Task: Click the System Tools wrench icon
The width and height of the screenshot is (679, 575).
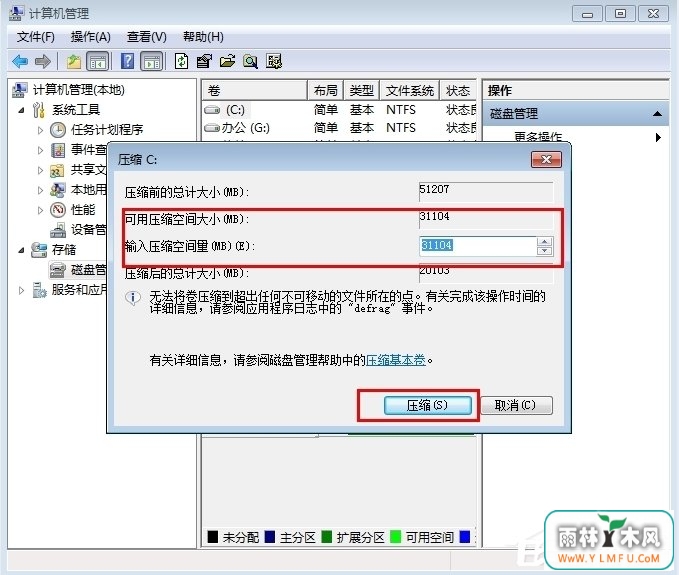Action: pyautogui.click(x=39, y=110)
